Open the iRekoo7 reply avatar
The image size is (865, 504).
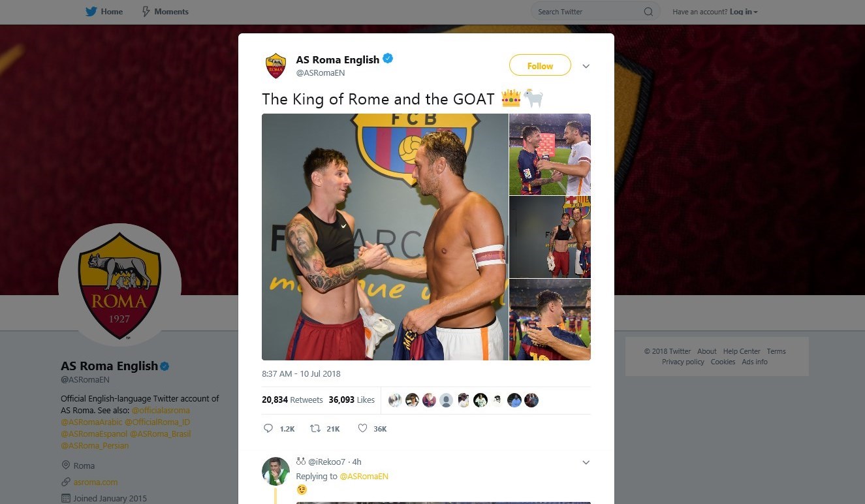[x=275, y=471]
